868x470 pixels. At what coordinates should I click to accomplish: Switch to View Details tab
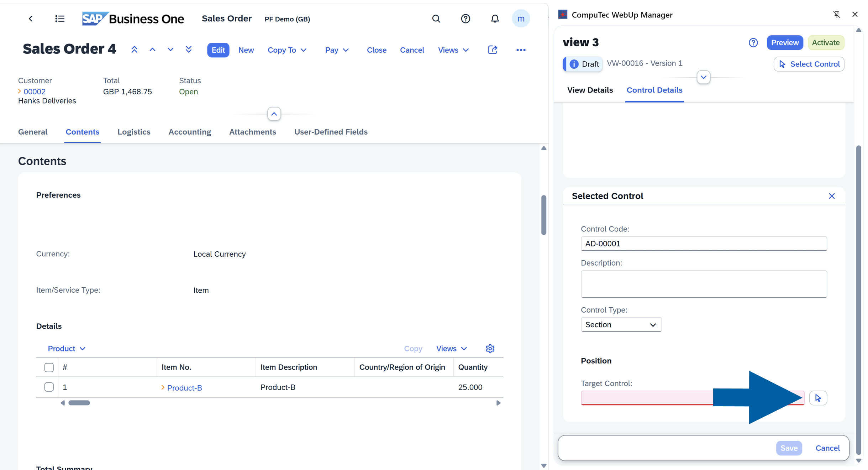tap(590, 90)
